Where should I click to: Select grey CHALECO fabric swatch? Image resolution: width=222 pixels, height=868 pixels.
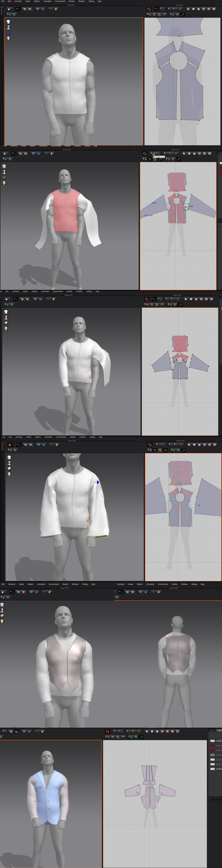point(212,755)
